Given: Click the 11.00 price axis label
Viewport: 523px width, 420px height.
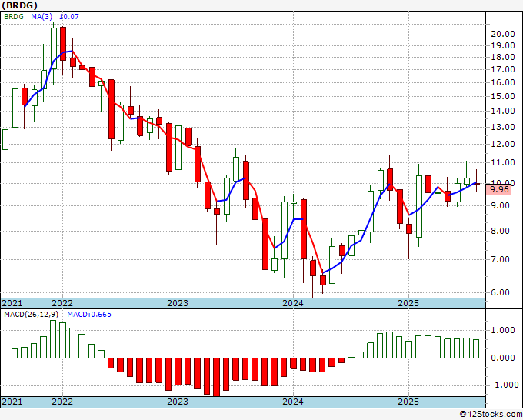Looking at the screenshot, I should (503, 163).
